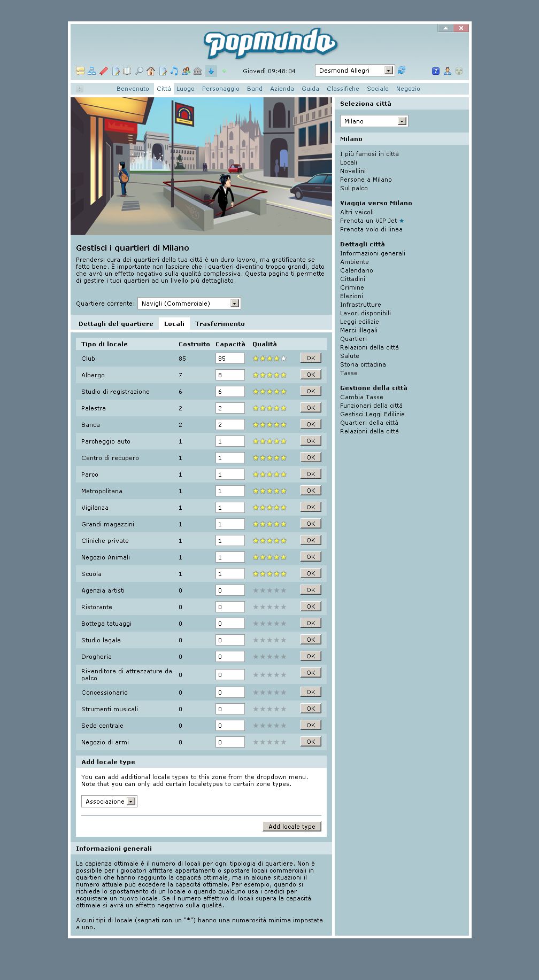Go to the home house icon
Screen dimensions: 539x980
tap(151, 71)
